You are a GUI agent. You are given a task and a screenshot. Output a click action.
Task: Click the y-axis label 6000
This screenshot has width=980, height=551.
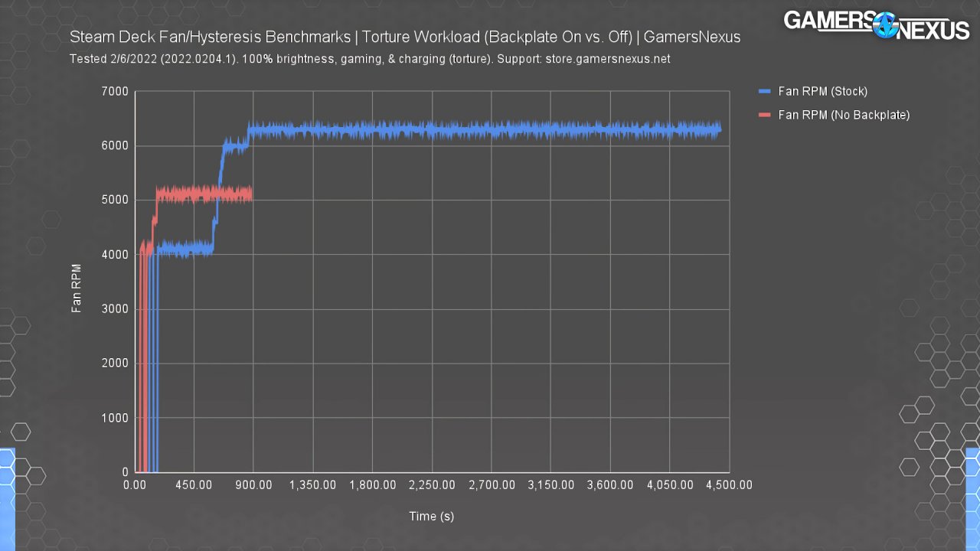pyautogui.click(x=116, y=146)
